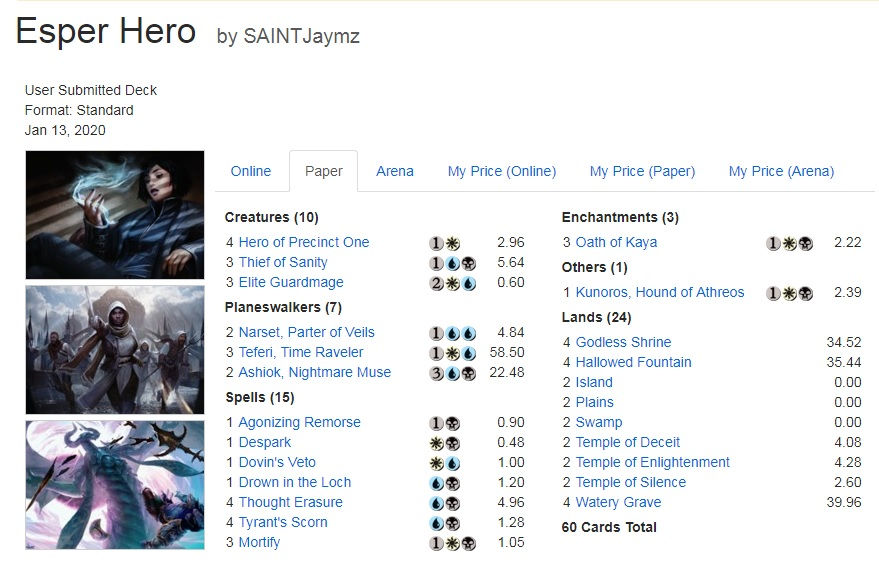
Task: Click the Lands (24) section heading
Action: [596, 317]
